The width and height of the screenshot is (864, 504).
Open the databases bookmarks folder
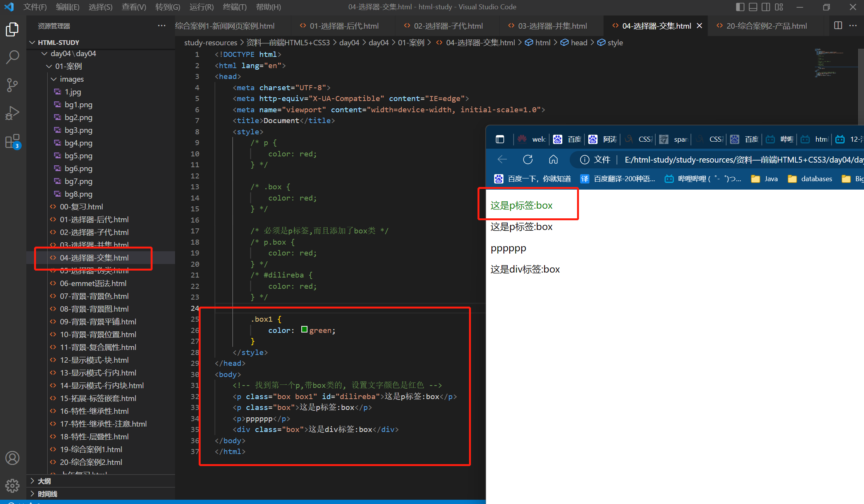810,178
